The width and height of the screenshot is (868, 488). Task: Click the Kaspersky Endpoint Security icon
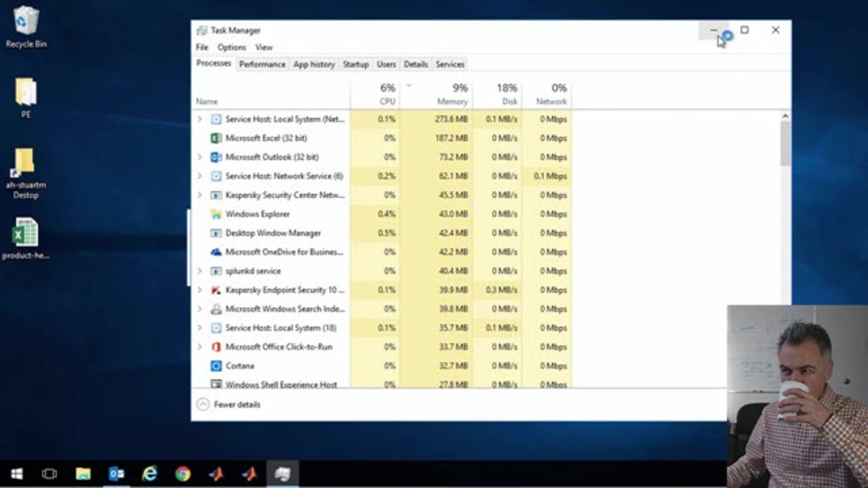tap(216, 290)
